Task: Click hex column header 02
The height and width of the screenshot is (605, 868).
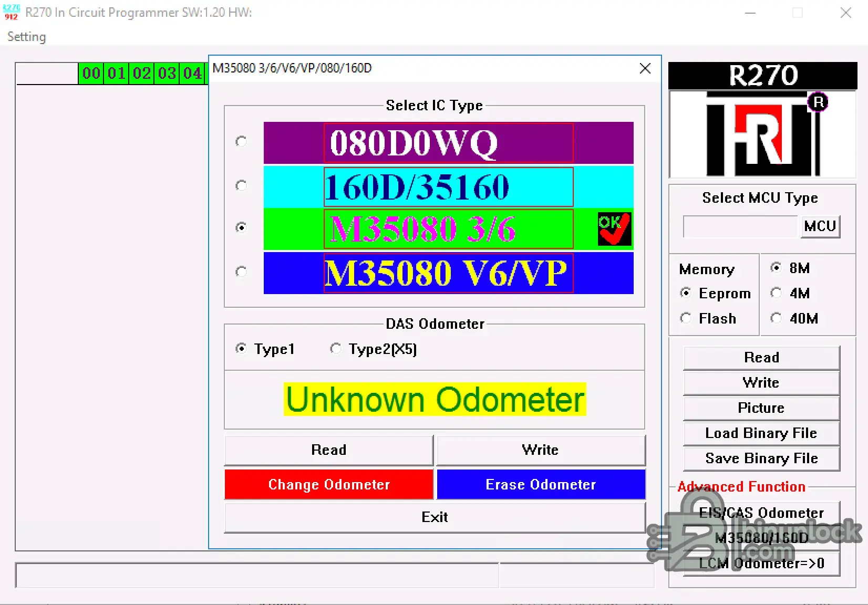Action: (142, 73)
